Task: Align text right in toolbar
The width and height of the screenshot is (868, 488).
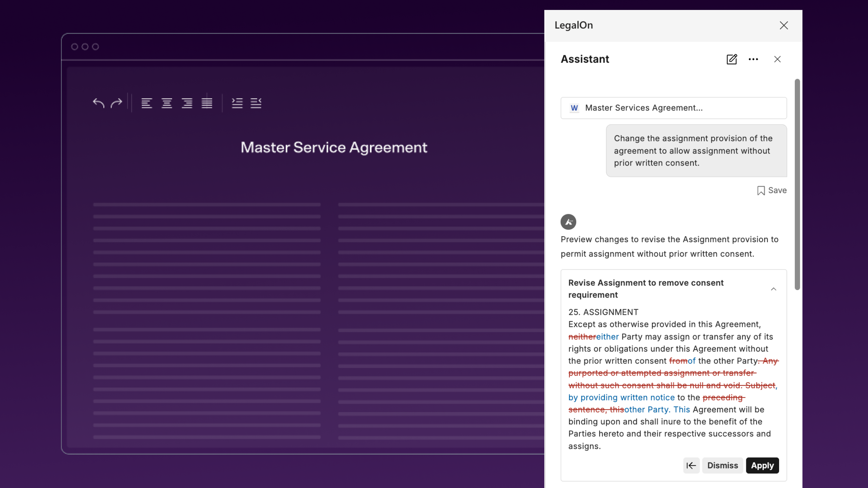Action: point(187,103)
